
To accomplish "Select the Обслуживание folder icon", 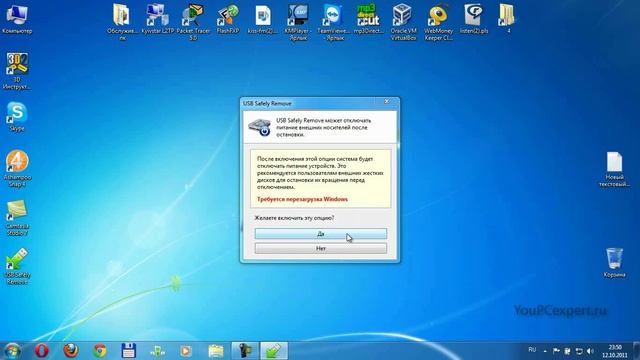I will coord(122,22).
